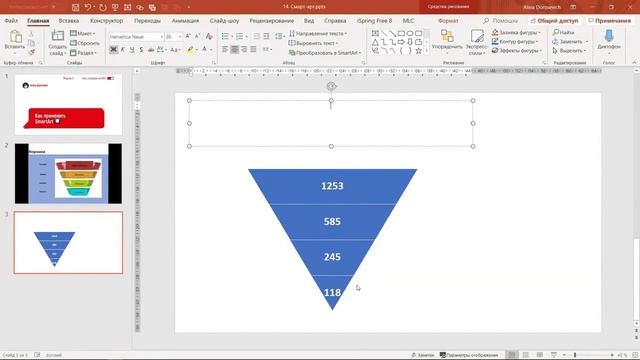Switch to the Вставка tab
Viewport: 640px width, 360px height.
click(69, 20)
